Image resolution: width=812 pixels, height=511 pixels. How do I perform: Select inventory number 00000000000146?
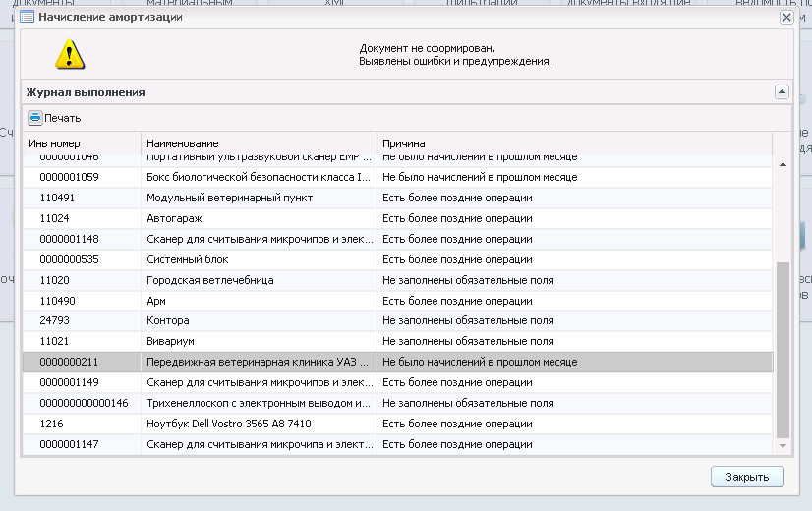84,403
